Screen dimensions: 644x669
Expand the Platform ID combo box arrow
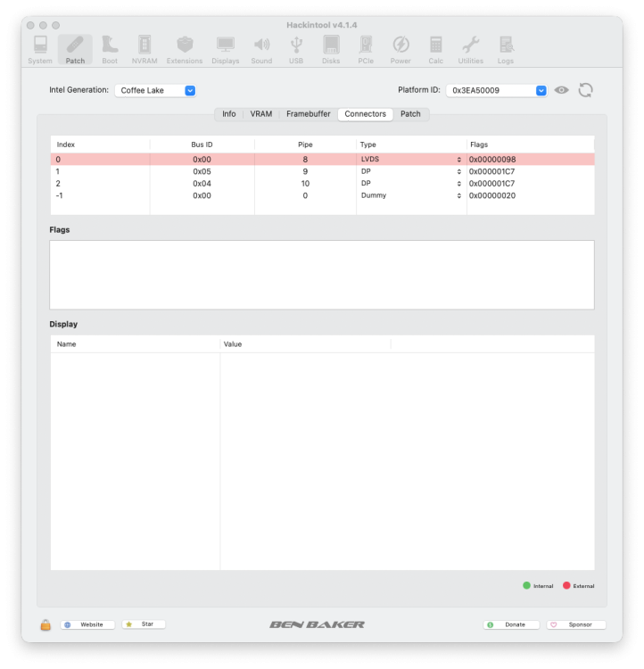tap(541, 90)
